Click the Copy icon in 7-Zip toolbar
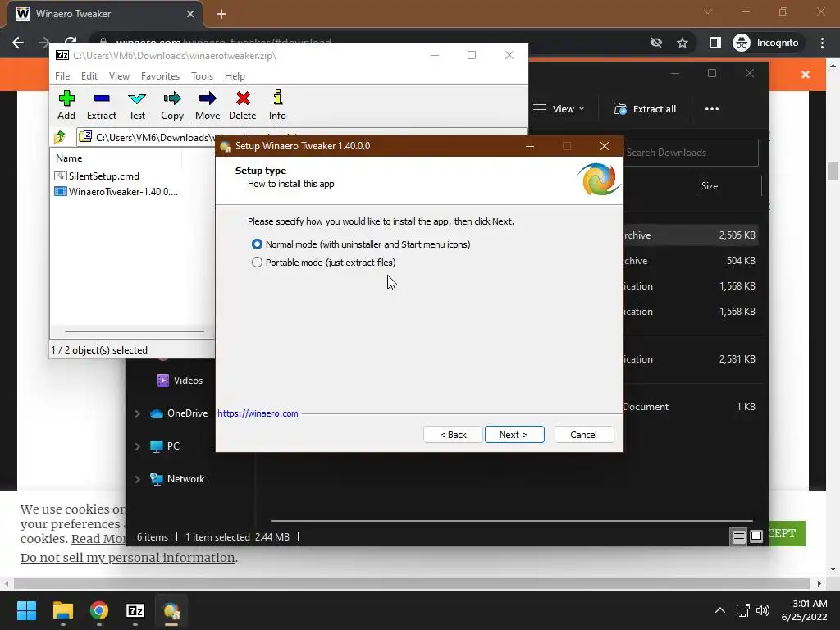Viewport: 840px width, 630px height. 172,105
